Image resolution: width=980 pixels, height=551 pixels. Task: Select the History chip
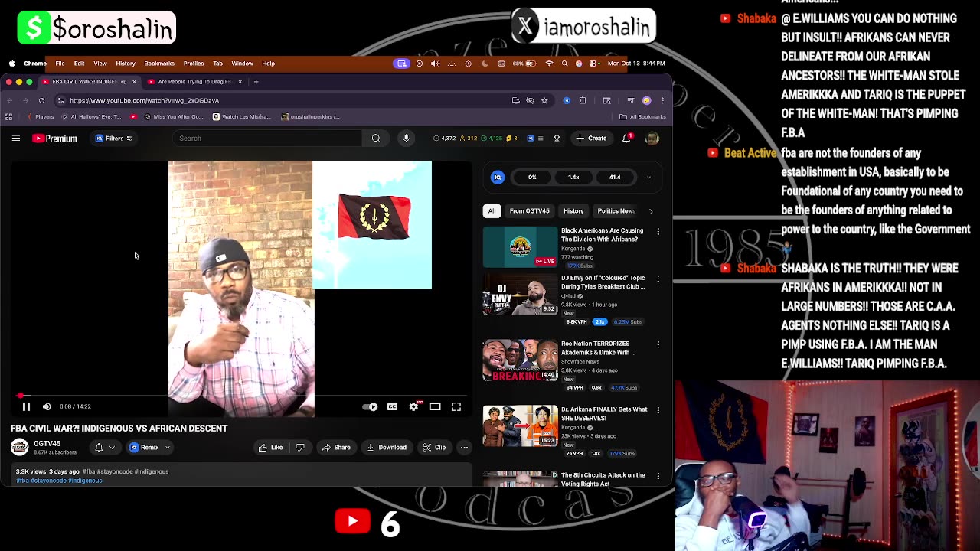pyautogui.click(x=573, y=211)
